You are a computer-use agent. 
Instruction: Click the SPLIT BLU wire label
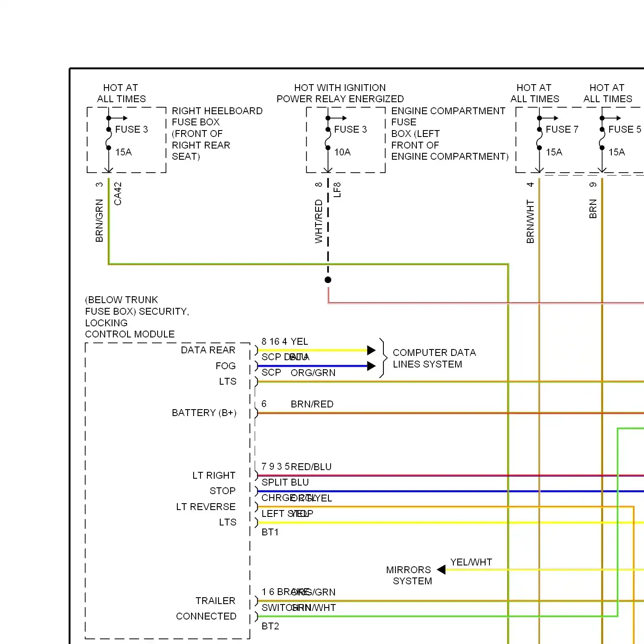click(x=285, y=482)
